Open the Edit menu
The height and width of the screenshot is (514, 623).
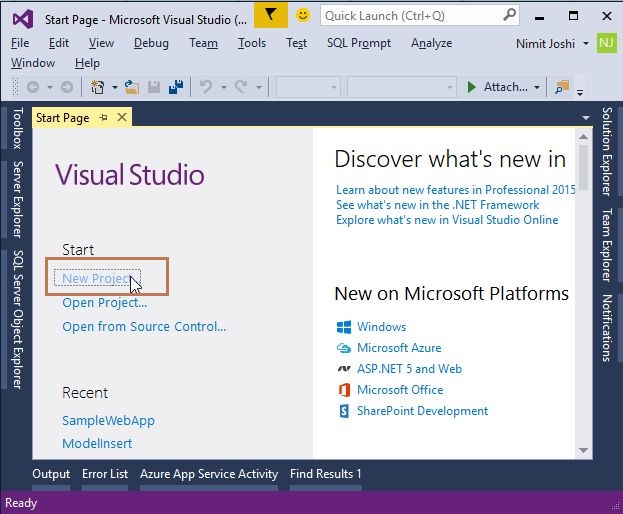pos(59,43)
